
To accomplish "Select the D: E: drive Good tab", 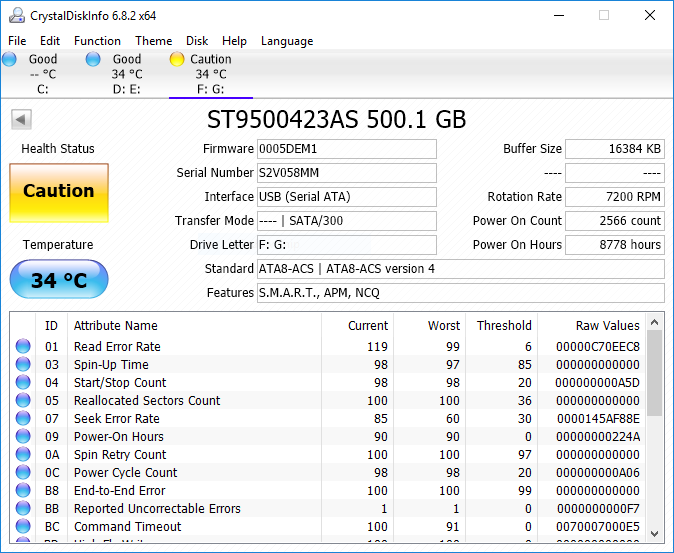I will (126, 73).
